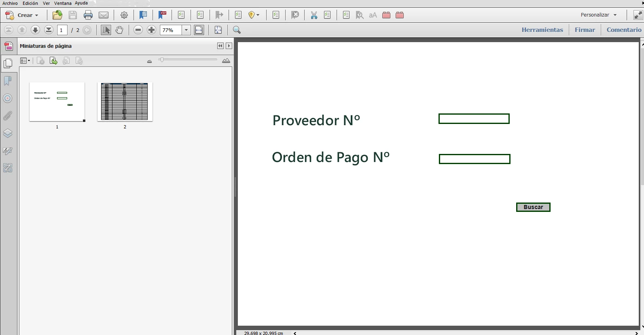The image size is (644, 335).
Task: Enlarge thumbnail size large mountains icon
Action: [226, 61]
